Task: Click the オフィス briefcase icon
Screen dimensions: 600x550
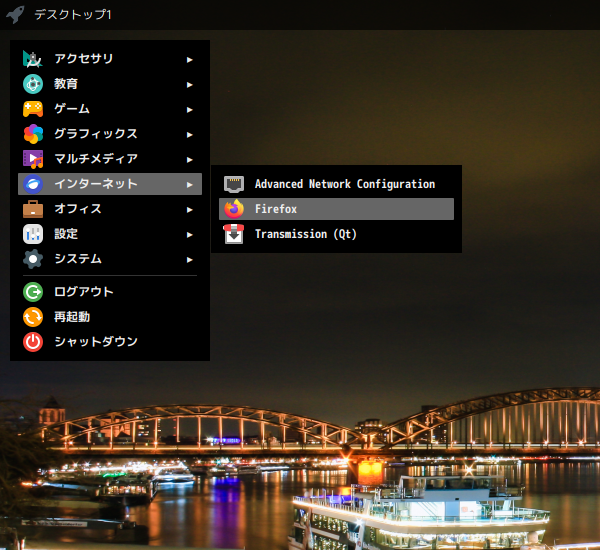Action: 33,209
